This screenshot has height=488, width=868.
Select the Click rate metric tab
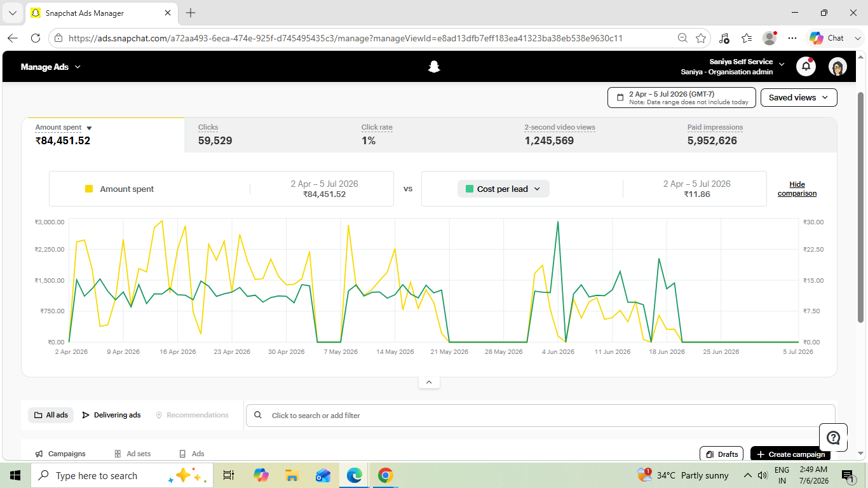point(429,135)
